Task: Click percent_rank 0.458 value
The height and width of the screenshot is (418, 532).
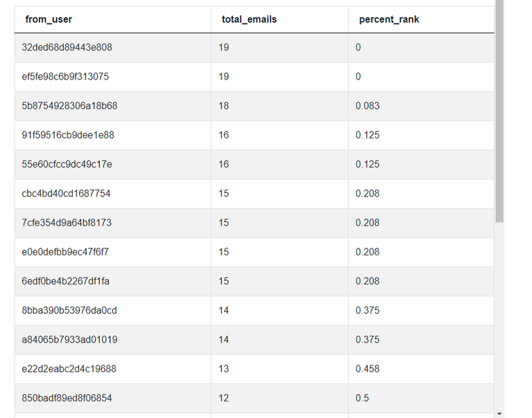Action: (367, 368)
